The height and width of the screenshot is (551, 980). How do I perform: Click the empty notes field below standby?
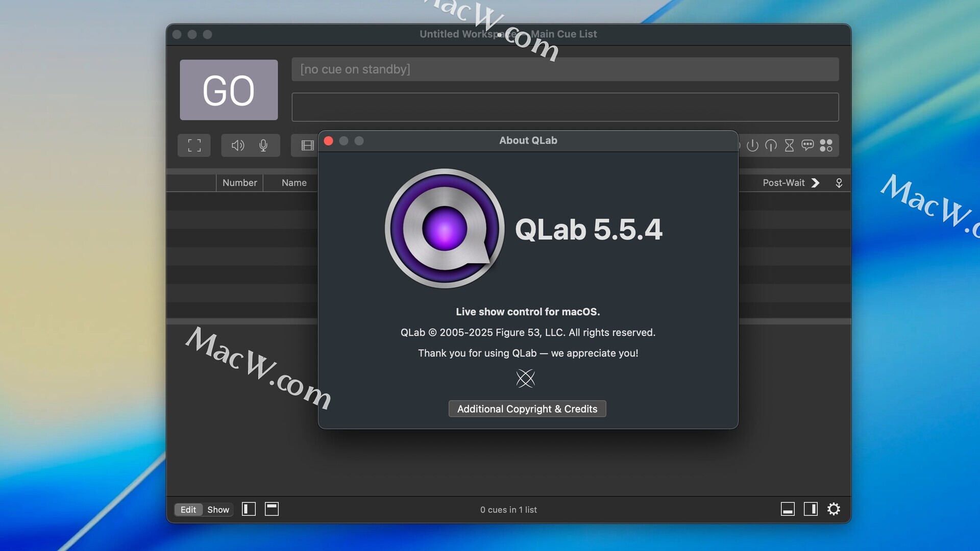coord(565,107)
